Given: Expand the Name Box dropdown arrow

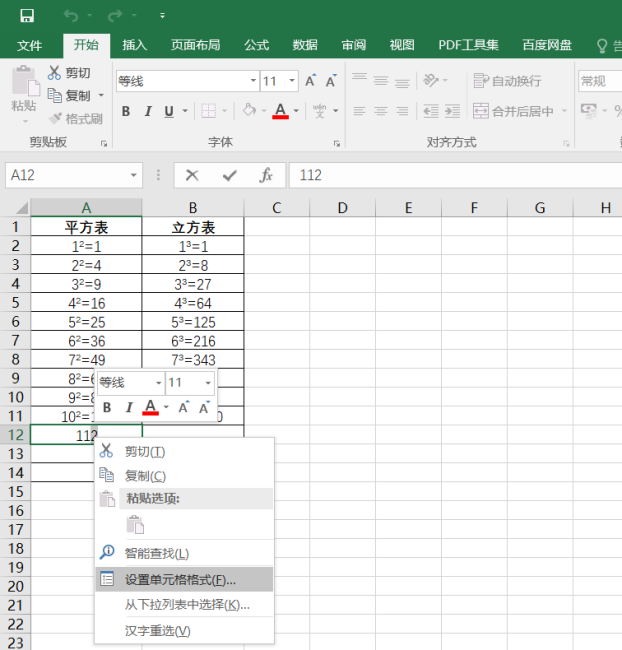Looking at the screenshot, I should point(134,175).
